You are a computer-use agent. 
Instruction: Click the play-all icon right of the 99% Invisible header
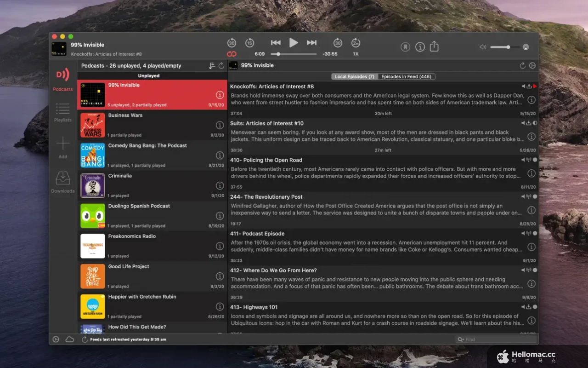532,66
